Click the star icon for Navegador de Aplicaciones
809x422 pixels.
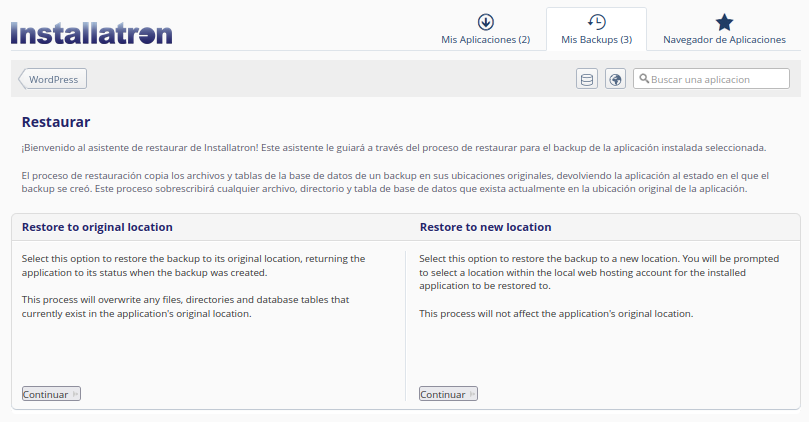click(725, 22)
